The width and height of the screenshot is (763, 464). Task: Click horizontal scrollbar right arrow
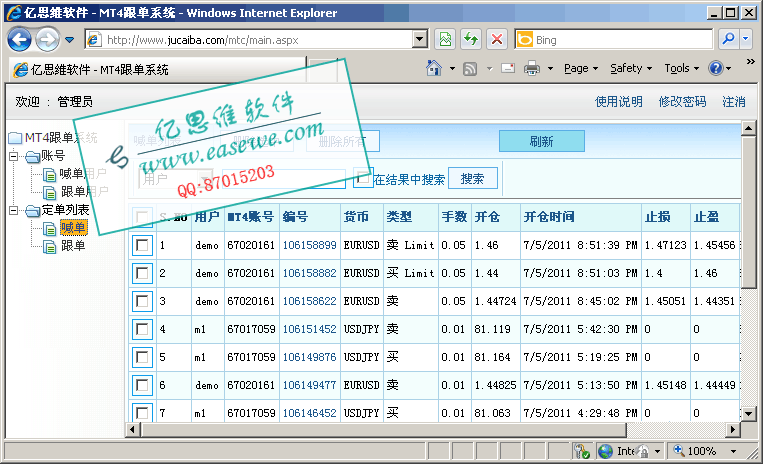733,429
